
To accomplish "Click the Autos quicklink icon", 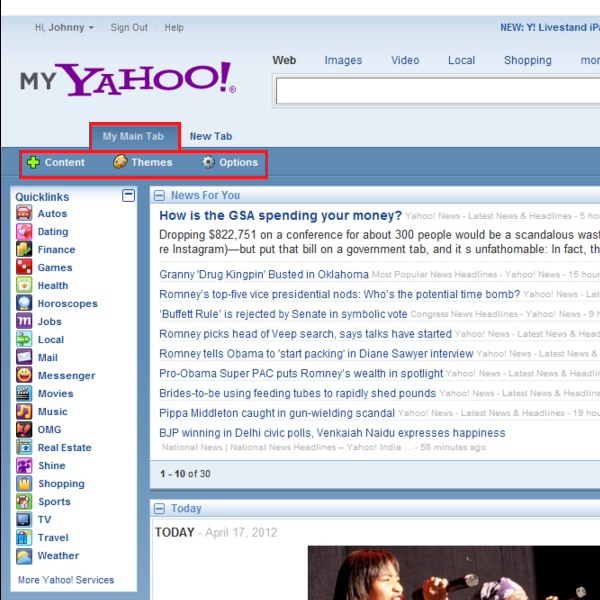I will point(24,213).
